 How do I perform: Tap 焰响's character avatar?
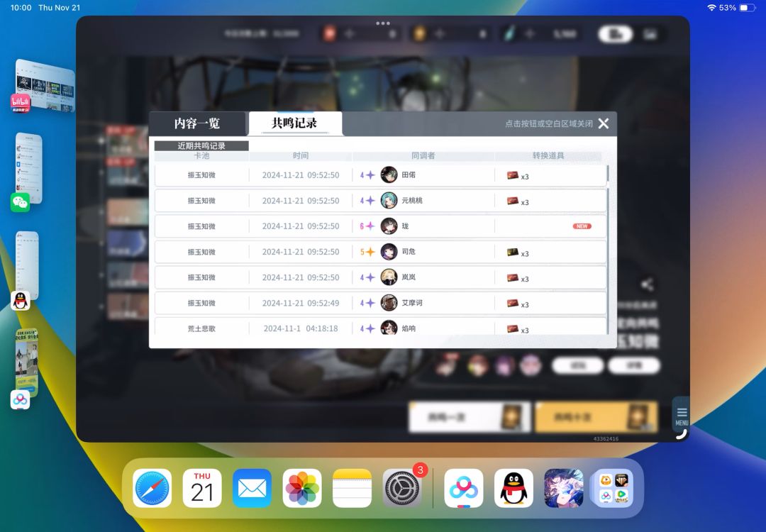pyautogui.click(x=389, y=328)
